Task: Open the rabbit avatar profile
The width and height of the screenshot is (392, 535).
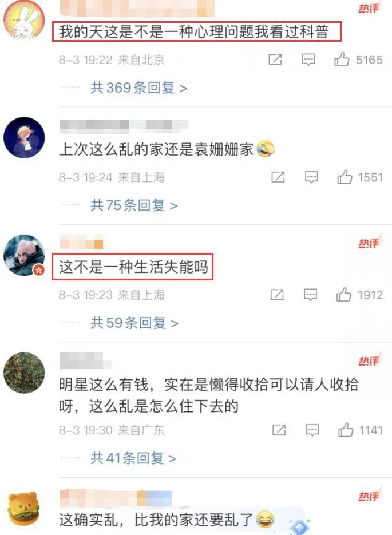Action: point(24,21)
